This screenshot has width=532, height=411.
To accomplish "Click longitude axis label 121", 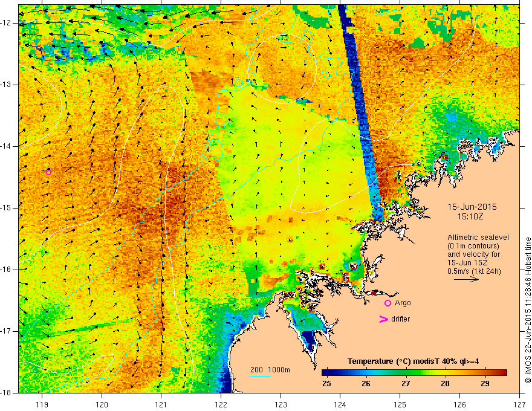I will pos(161,404).
